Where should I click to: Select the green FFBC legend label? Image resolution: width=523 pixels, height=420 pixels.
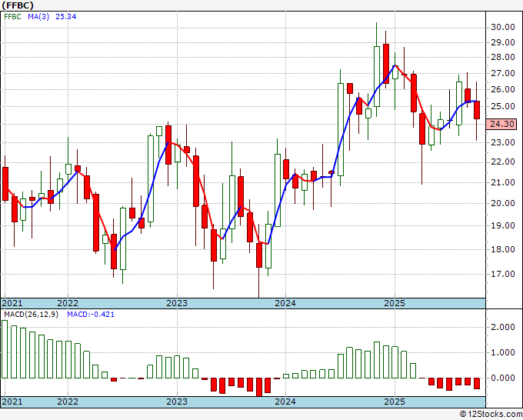[12, 16]
